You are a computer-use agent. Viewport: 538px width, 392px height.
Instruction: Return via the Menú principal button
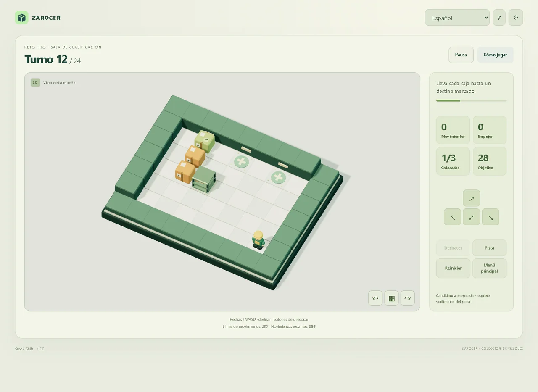pos(489,268)
